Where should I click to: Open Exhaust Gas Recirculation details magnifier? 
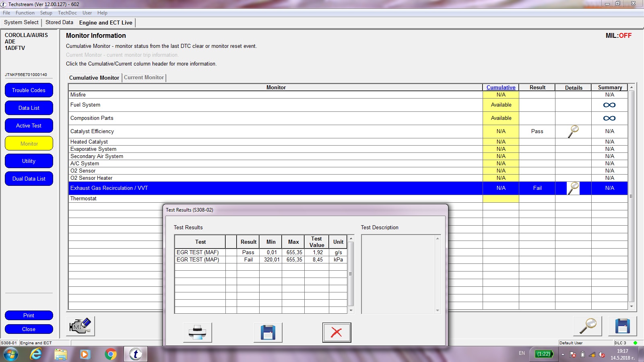573,188
